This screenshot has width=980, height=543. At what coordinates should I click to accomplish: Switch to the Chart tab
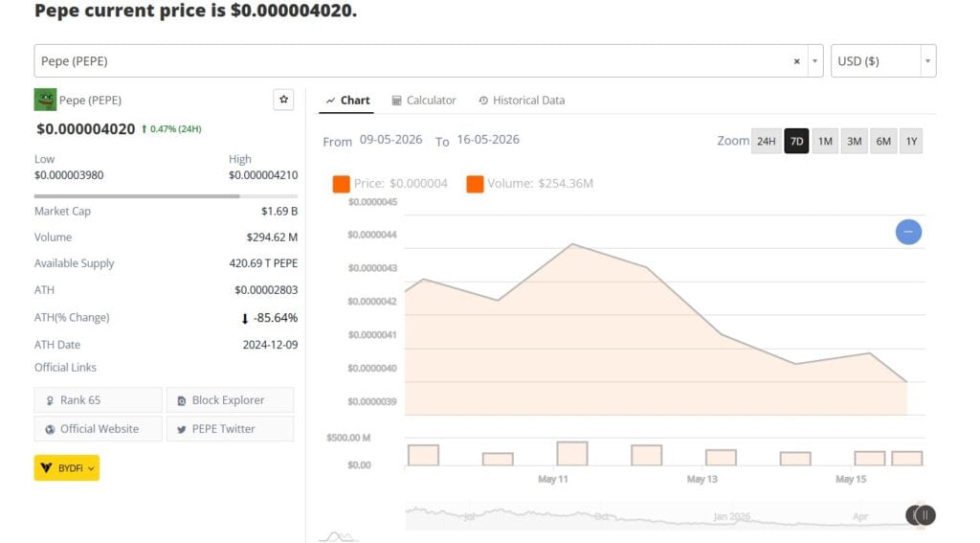coord(346,101)
